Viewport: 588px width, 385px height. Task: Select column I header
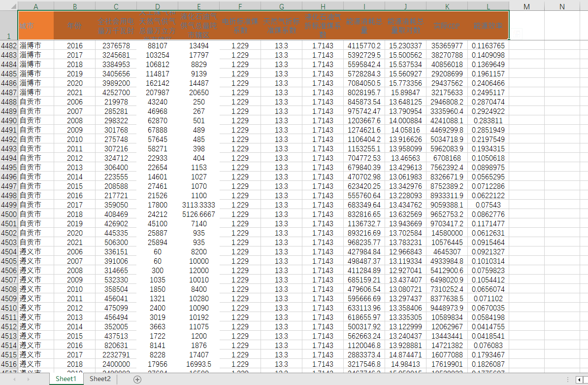(x=364, y=6)
